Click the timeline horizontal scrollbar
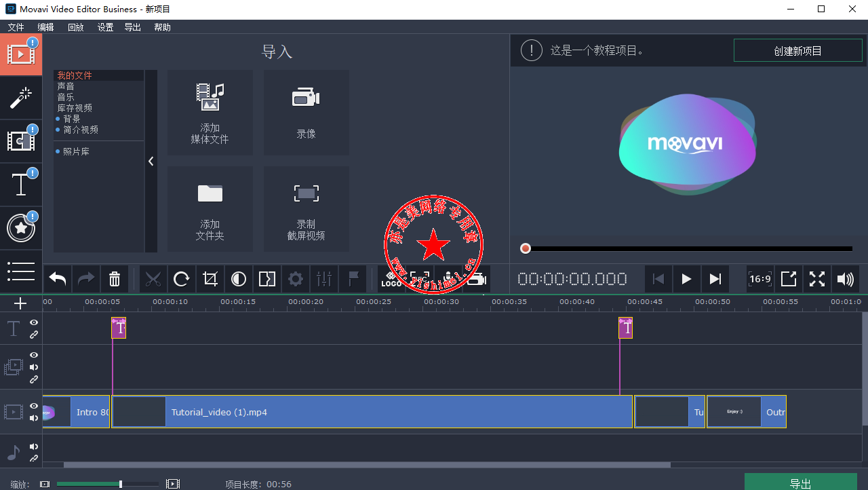 click(367, 465)
